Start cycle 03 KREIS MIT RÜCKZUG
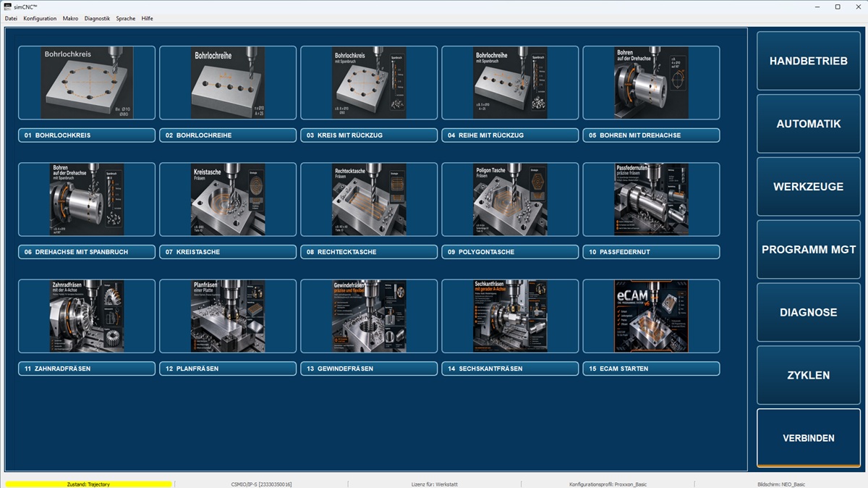 tap(369, 135)
